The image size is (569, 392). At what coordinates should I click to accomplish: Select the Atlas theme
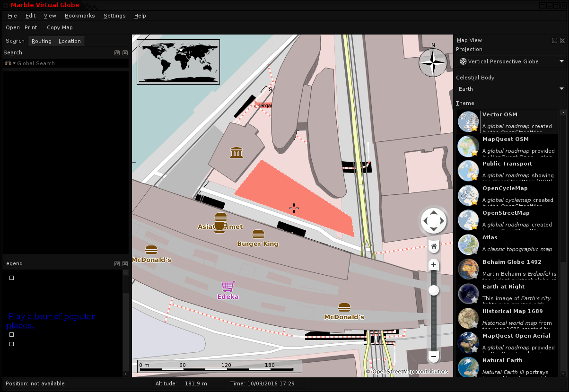pyautogui.click(x=508, y=244)
